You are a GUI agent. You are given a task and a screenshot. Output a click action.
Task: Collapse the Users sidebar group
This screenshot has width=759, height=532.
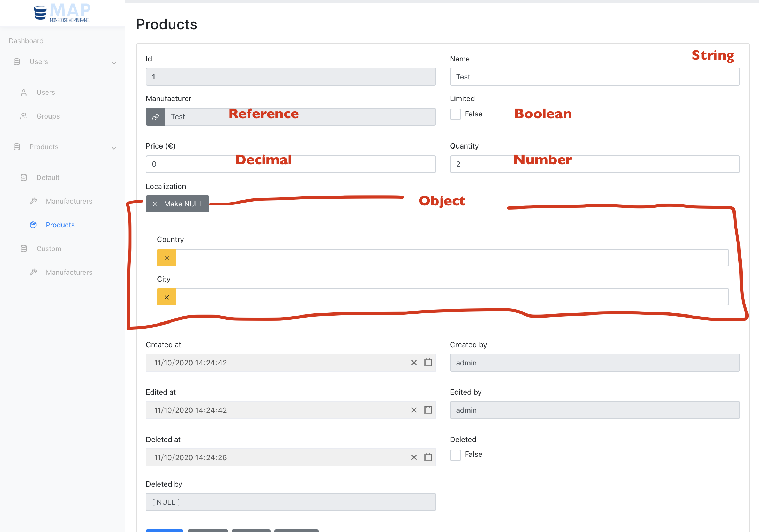pos(114,63)
